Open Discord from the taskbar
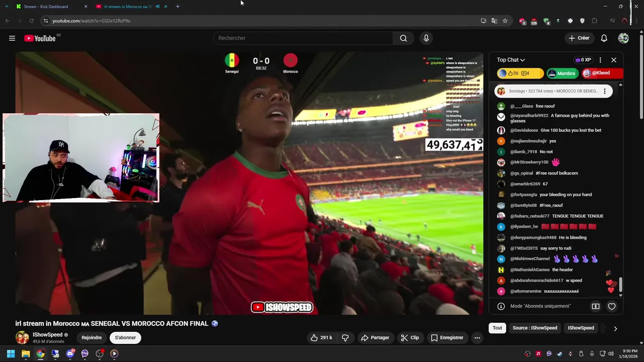644x362 pixels. pyautogui.click(x=70, y=353)
